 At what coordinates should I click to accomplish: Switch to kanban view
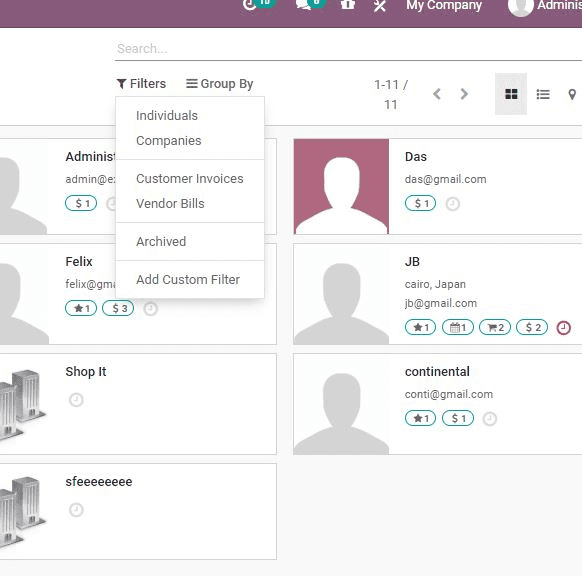tap(511, 94)
